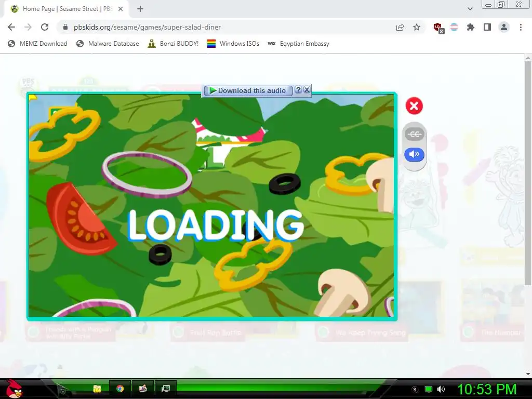The height and width of the screenshot is (399, 532).
Task: Open the computer monitor taskbar app
Action: [x=166, y=389]
